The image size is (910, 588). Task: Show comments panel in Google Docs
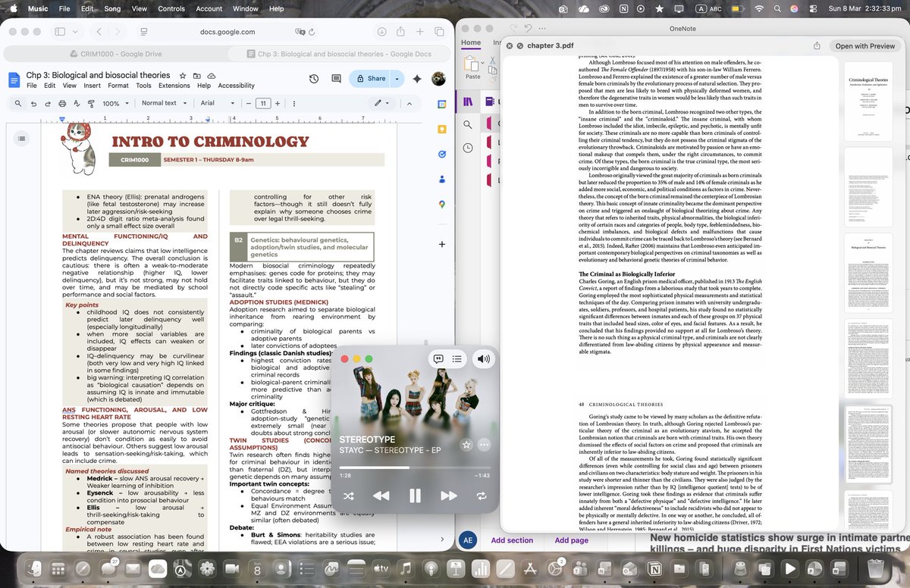click(335, 79)
